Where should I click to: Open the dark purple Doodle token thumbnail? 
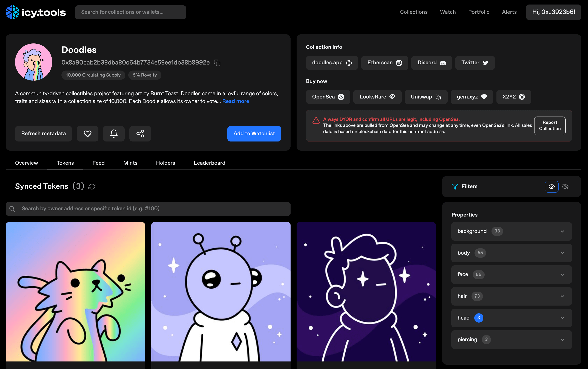click(x=366, y=292)
